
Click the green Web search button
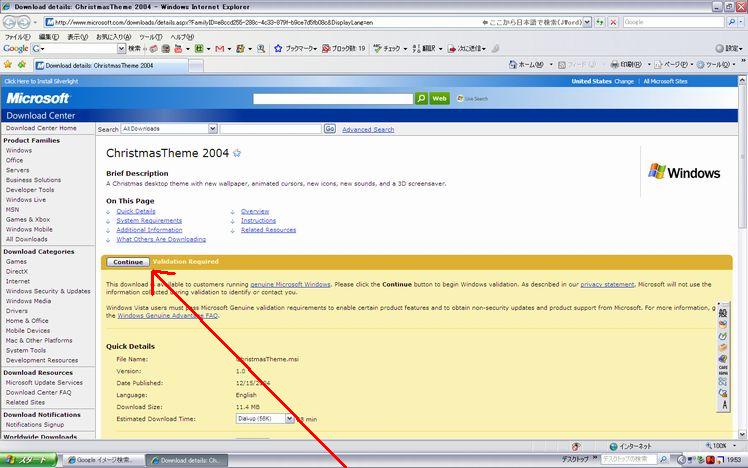439,99
